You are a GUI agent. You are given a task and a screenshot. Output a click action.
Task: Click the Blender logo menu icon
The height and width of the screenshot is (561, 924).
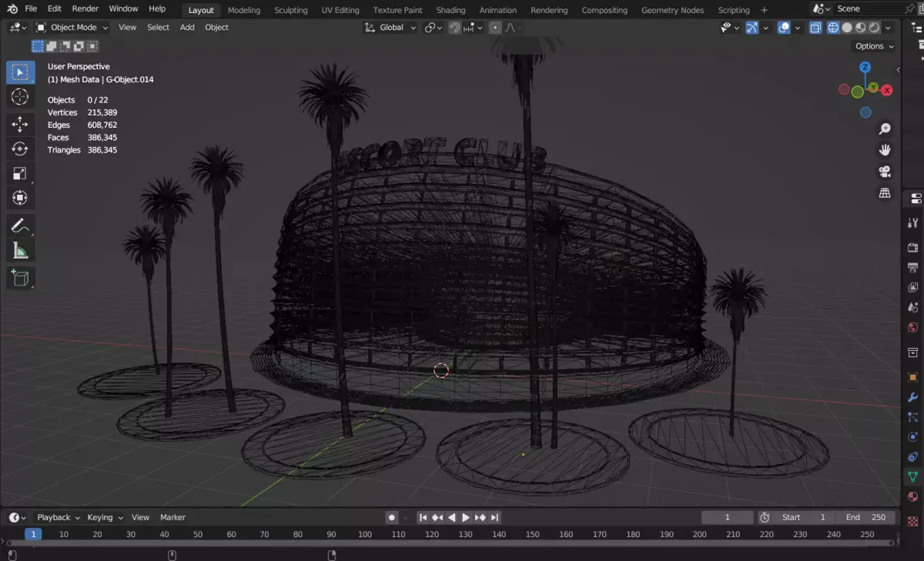click(x=12, y=9)
